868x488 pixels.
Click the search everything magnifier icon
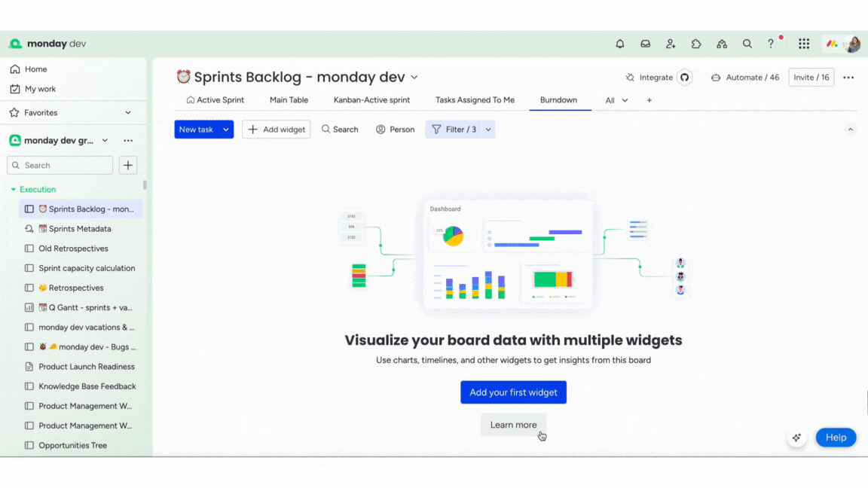tap(747, 44)
